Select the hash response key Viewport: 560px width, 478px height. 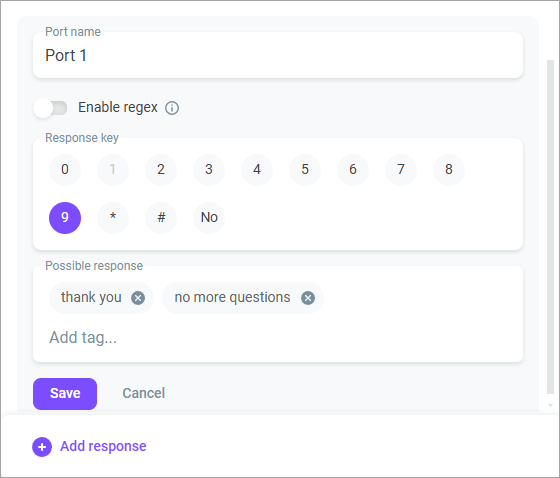161,218
